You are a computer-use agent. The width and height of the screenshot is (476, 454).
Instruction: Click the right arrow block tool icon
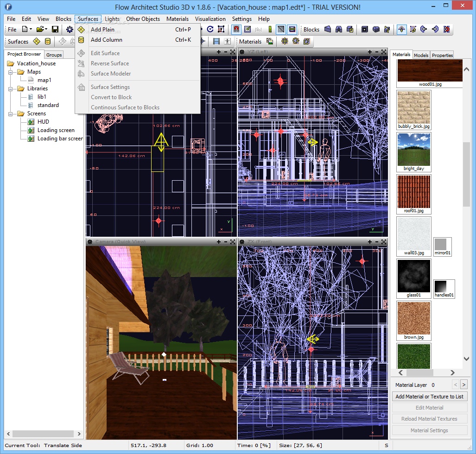435,29
